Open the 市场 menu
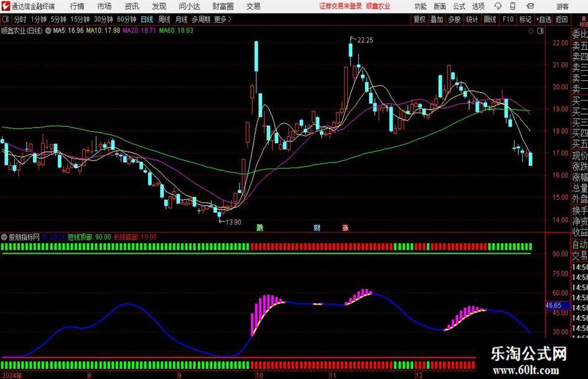588x379 pixels. click(x=105, y=6)
